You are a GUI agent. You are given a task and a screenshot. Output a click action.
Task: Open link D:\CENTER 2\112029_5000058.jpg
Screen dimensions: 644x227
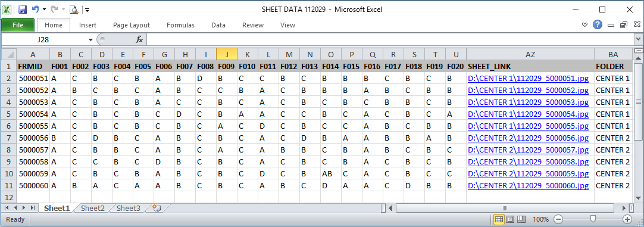pyautogui.click(x=528, y=161)
